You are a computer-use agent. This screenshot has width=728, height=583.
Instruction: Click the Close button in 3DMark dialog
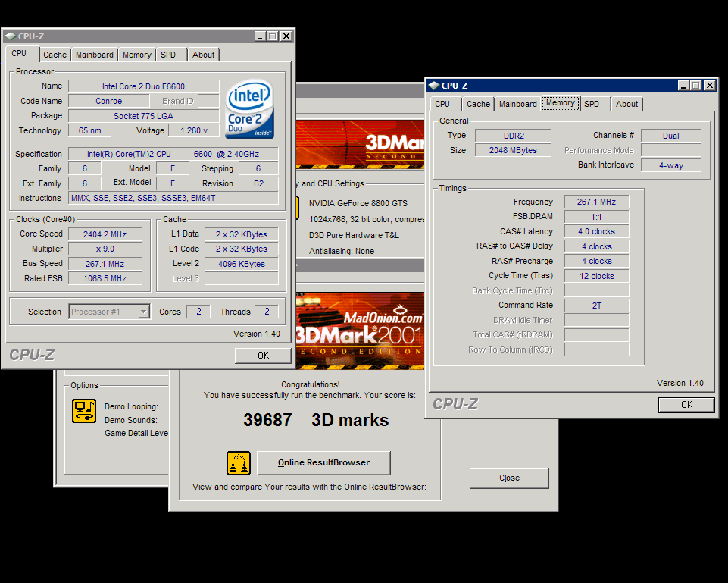[x=509, y=478]
